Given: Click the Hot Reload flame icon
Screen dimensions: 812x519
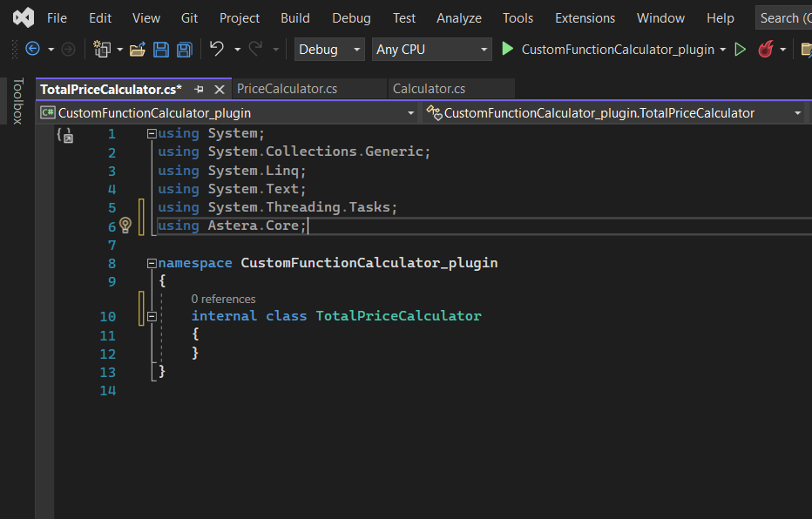Looking at the screenshot, I should 766,50.
